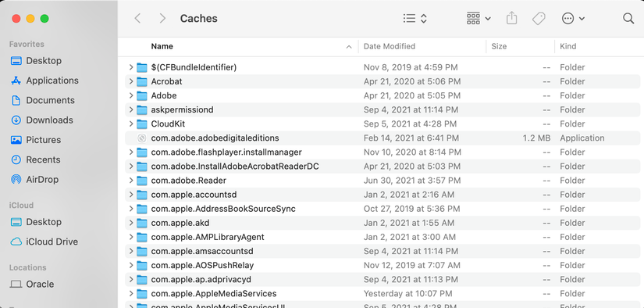Click the Search magnifier icon
The image size is (644, 308).
click(x=628, y=19)
